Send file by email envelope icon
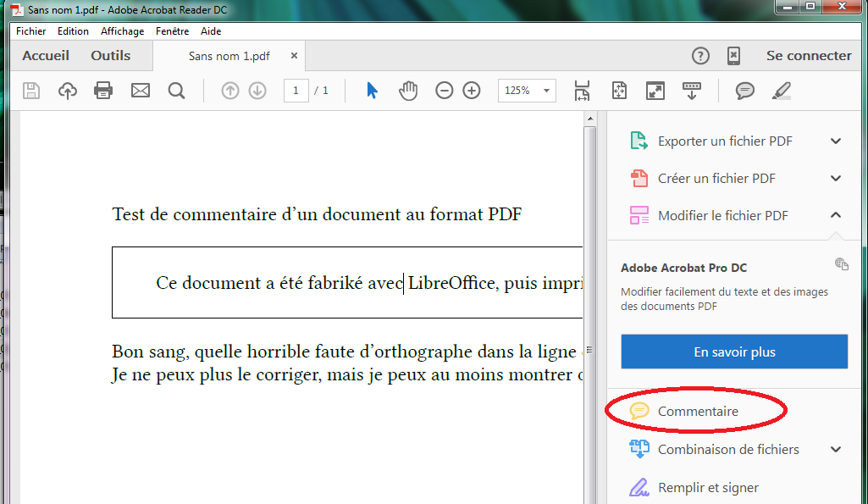Viewport: 868px width, 504px height. point(140,91)
